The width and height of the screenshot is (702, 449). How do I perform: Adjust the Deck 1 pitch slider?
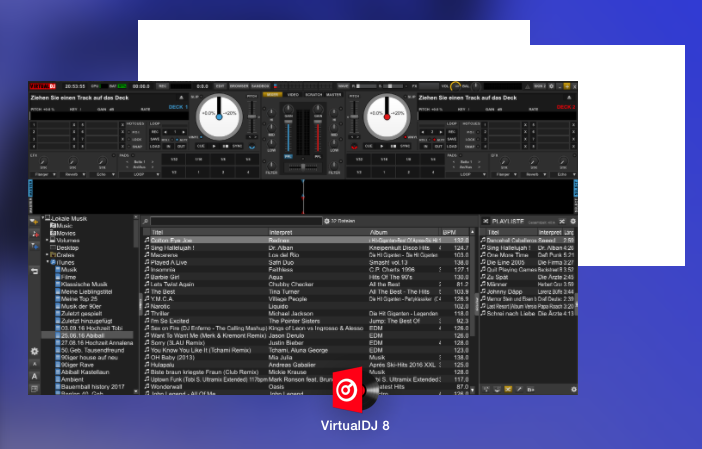(253, 116)
